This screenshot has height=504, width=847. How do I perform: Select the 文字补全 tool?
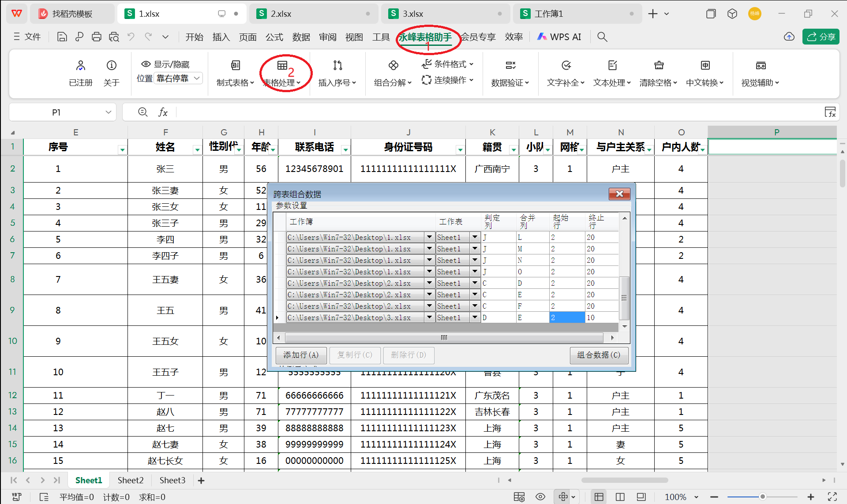[566, 73]
